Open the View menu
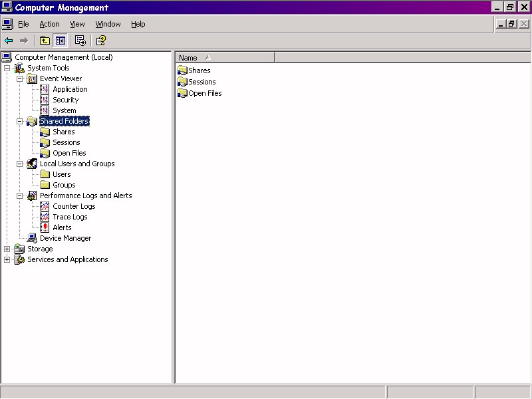 (x=77, y=24)
